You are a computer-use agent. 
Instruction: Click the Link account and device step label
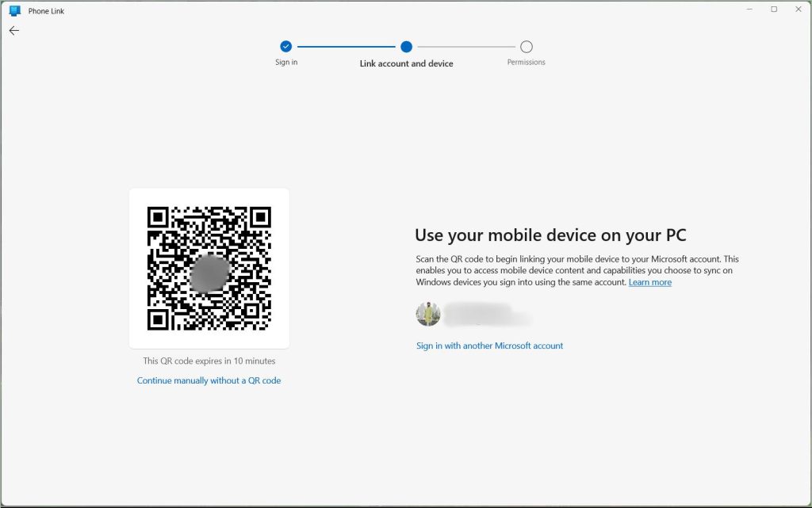[x=405, y=62]
